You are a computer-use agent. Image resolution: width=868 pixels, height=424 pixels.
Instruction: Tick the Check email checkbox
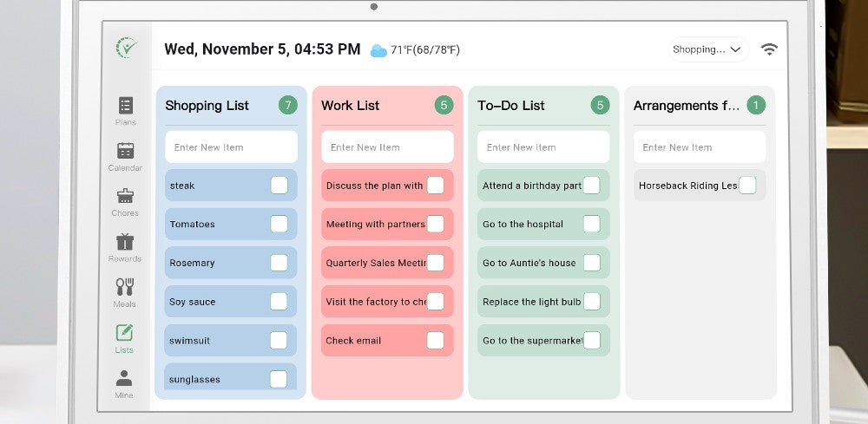[x=435, y=341]
